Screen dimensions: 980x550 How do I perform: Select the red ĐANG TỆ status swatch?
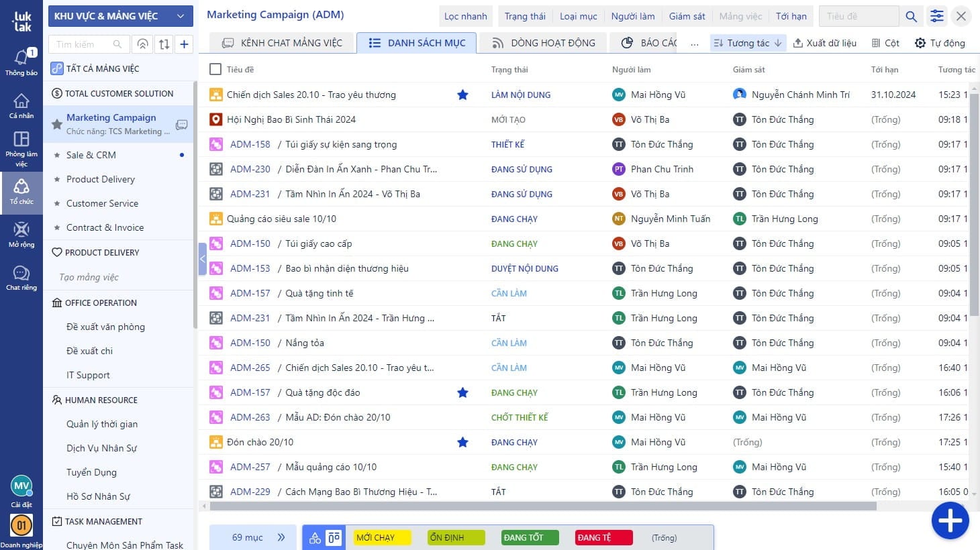click(603, 537)
